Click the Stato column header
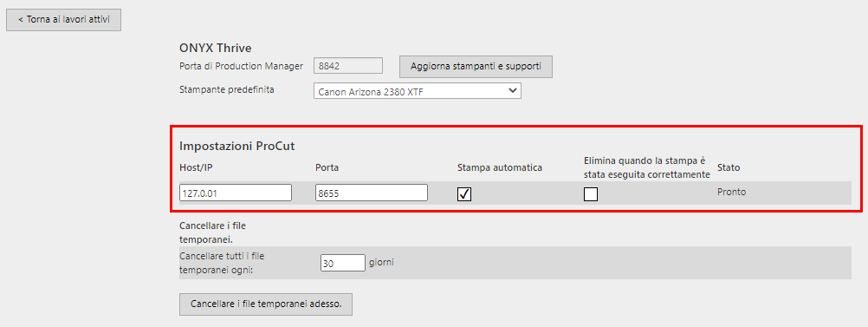 (729, 167)
